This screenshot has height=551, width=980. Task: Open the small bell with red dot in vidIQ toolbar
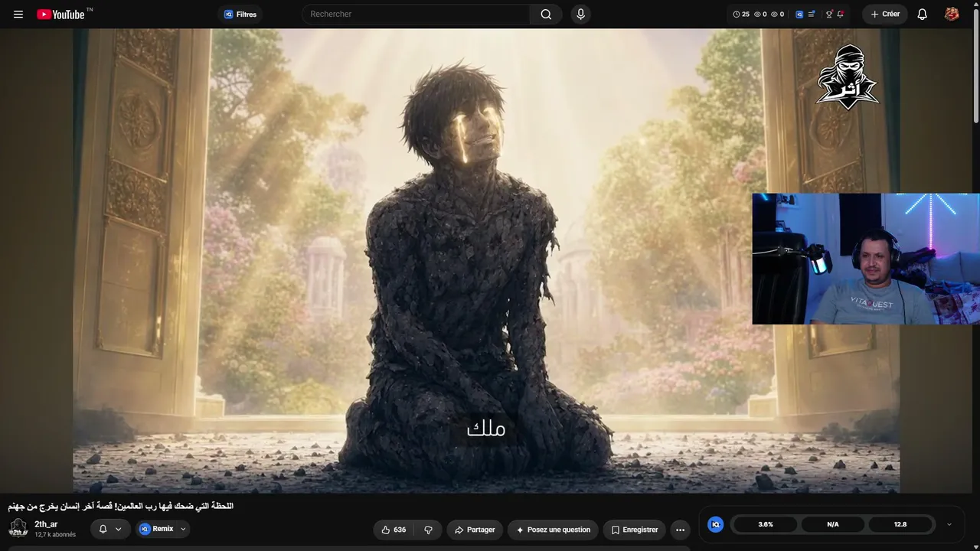pyautogui.click(x=841, y=14)
